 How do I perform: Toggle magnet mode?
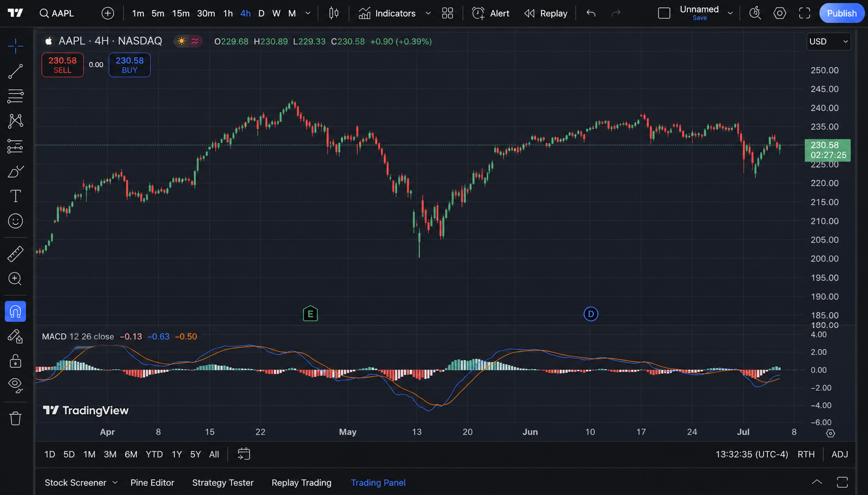(x=16, y=312)
